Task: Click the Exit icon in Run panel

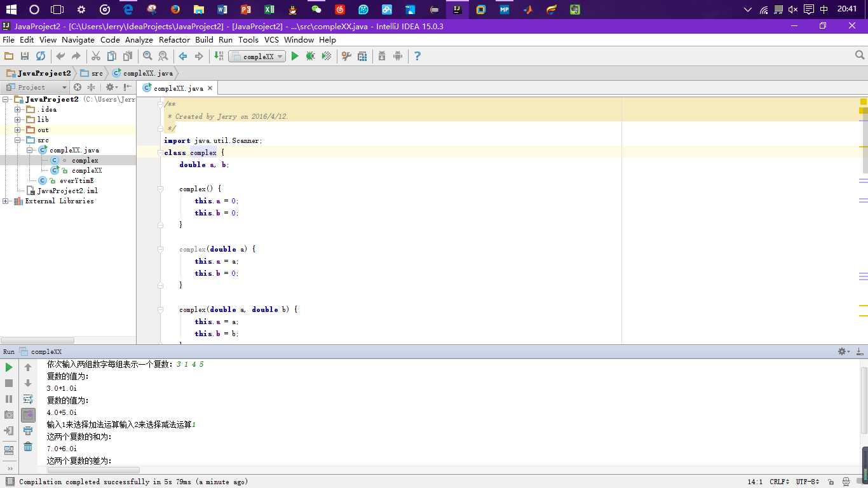Action: click(9, 431)
